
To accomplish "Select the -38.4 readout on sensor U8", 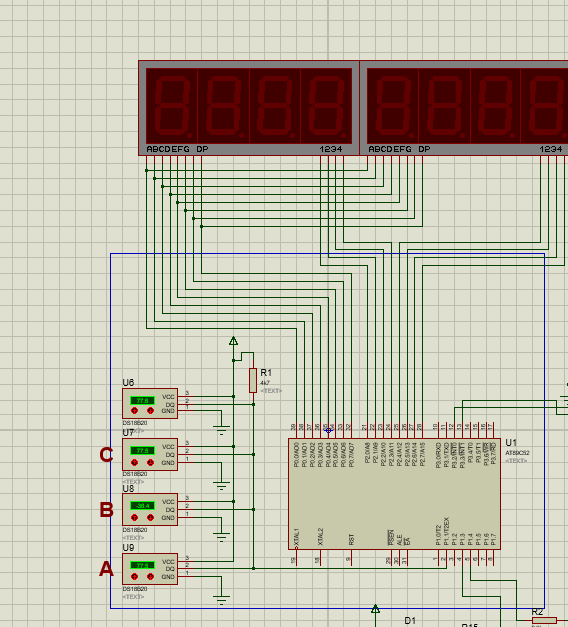I will point(142,506).
